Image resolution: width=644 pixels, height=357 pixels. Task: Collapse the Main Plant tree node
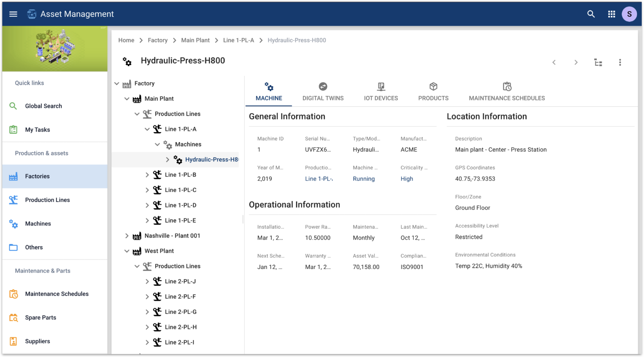point(127,99)
